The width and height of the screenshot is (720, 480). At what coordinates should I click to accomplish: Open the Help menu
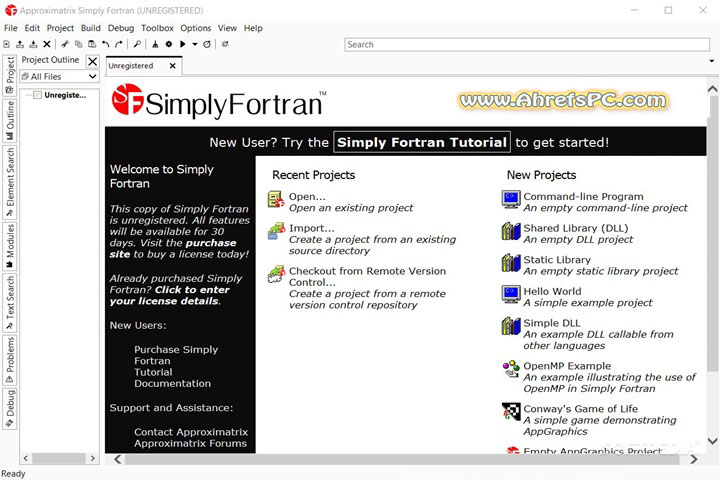(253, 28)
